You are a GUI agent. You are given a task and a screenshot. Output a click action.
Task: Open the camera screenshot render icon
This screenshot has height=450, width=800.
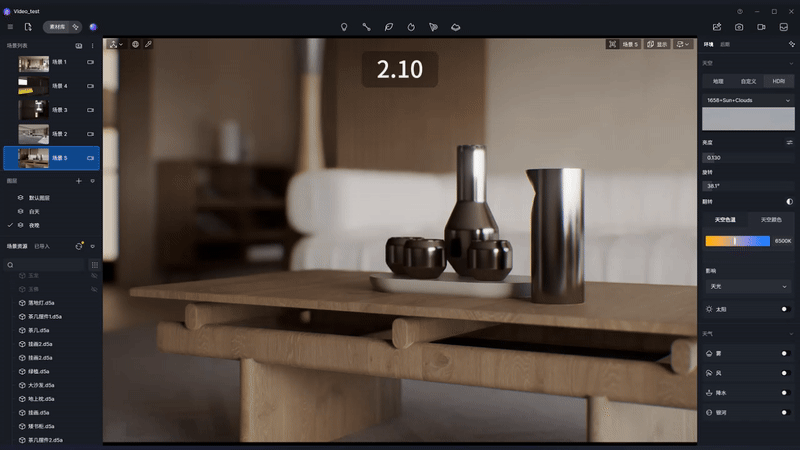tap(739, 26)
